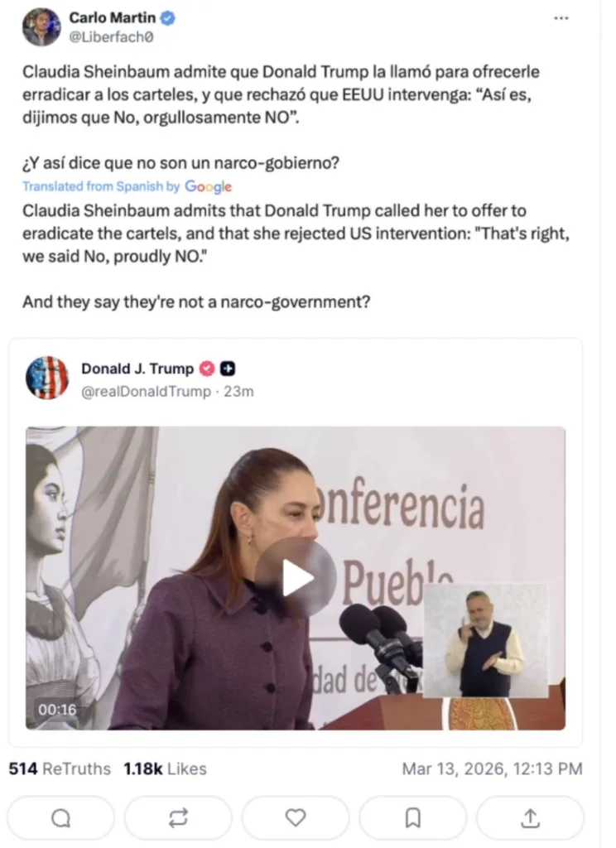Play the embedded Sheinbaum video

pyautogui.click(x=296, y=578)
